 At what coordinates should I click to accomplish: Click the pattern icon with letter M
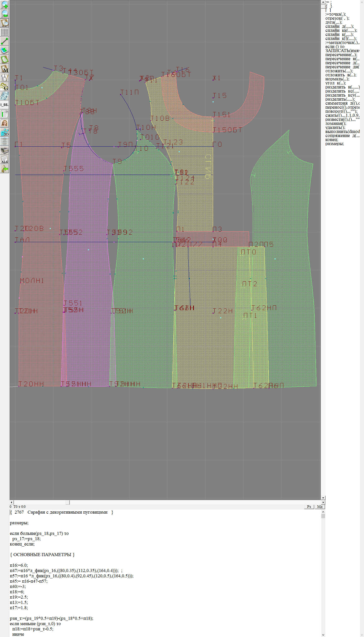tap(5, 69)
